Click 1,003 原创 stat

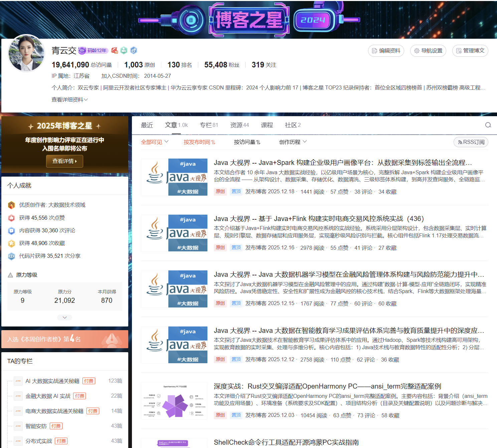140,65
